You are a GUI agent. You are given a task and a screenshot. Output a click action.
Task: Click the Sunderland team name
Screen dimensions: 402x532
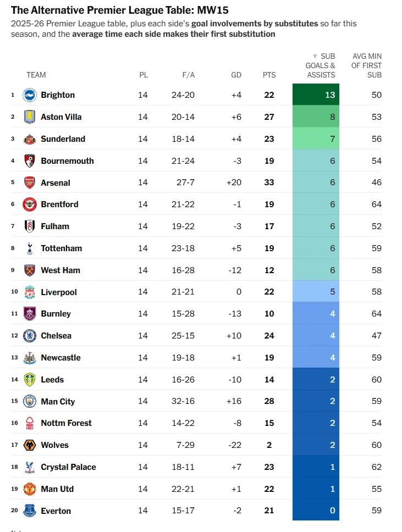click(63, 139)
